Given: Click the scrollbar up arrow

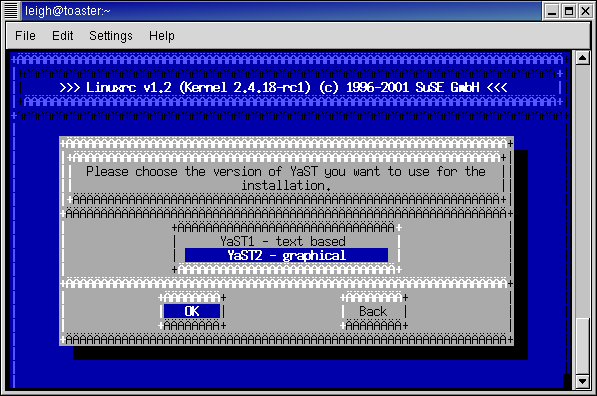Looking at the screenshot, I should pyautogui.click(x=583, y=58).
